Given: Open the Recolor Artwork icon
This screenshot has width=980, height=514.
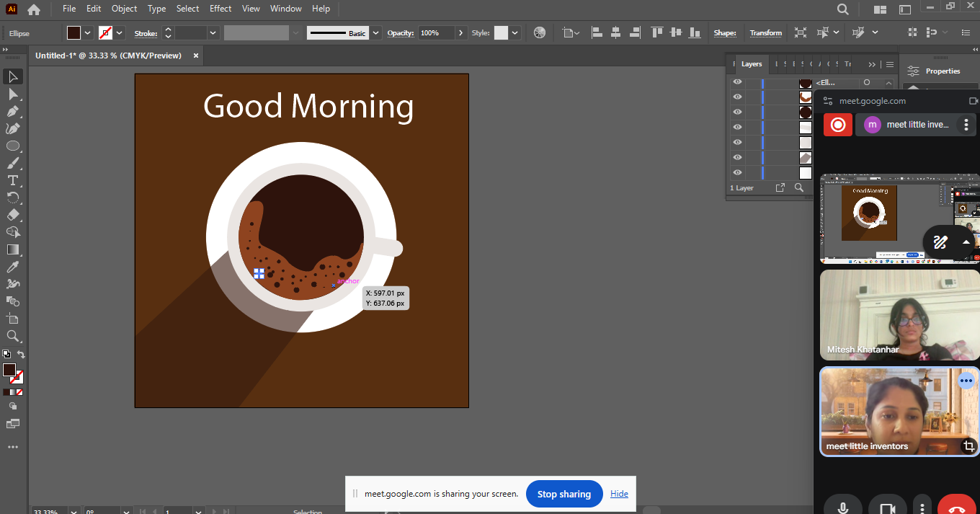Looking at the screenshot, I should [540, 32].
